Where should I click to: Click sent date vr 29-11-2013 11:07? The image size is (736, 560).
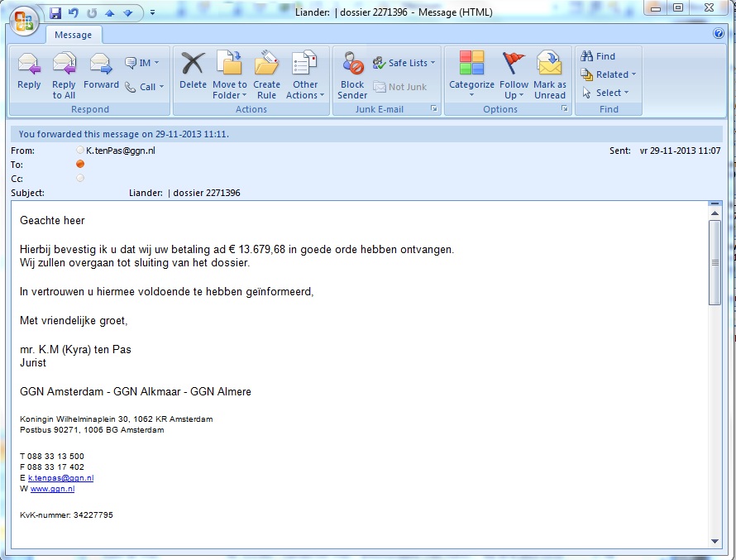click(680, 151)
